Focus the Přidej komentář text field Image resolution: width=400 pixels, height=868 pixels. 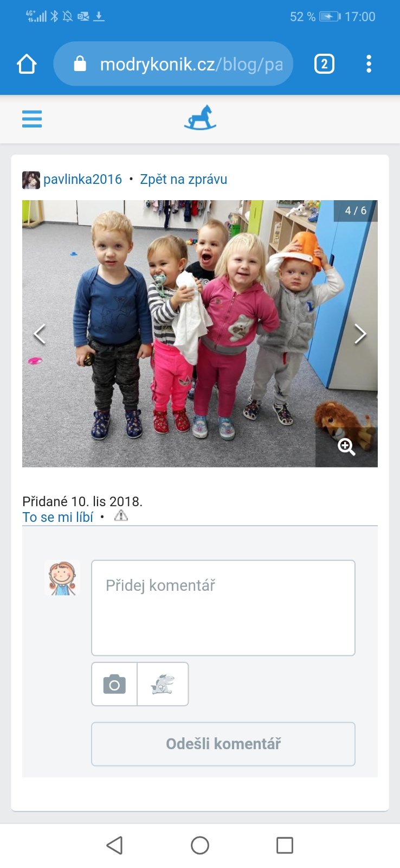(x=223, y=608)
